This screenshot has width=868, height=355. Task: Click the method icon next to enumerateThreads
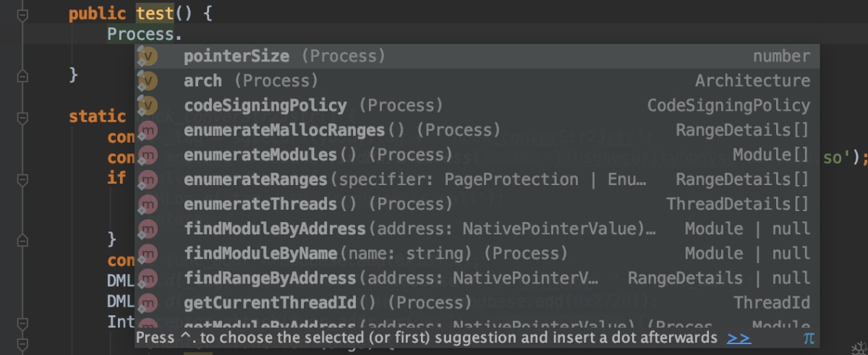(x=148, y=204)
